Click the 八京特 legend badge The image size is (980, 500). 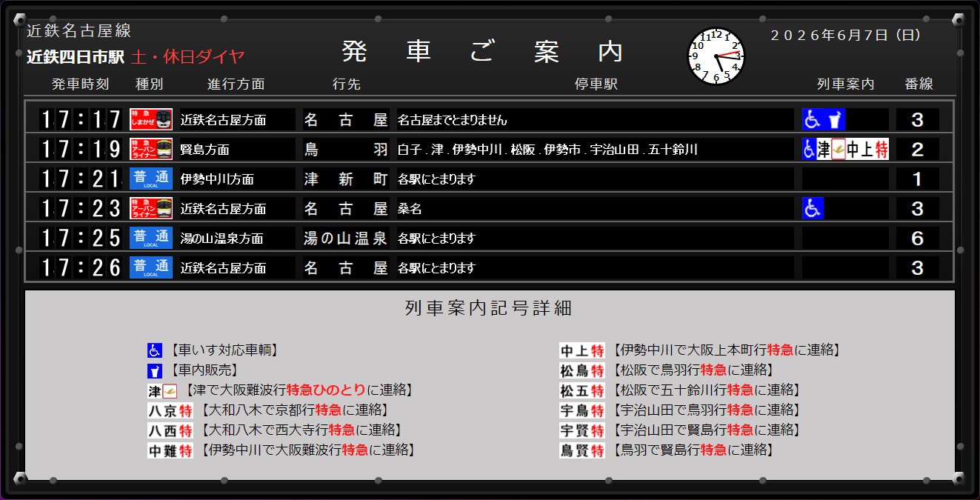point(170,410)
